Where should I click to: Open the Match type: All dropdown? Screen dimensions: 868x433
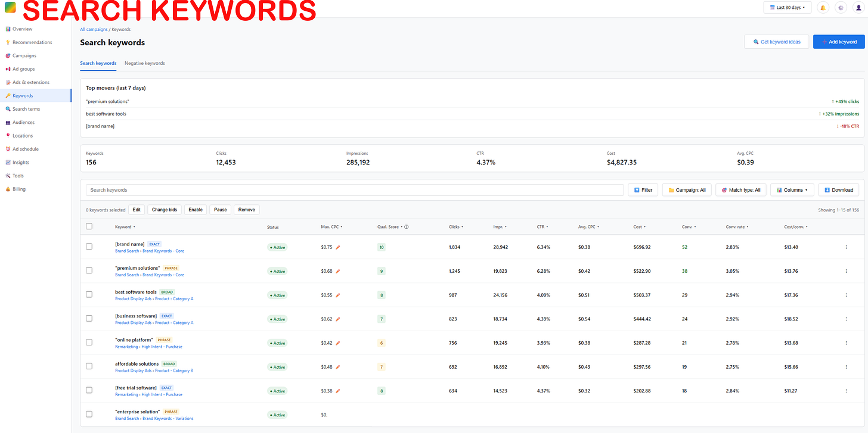click(741, 190)
